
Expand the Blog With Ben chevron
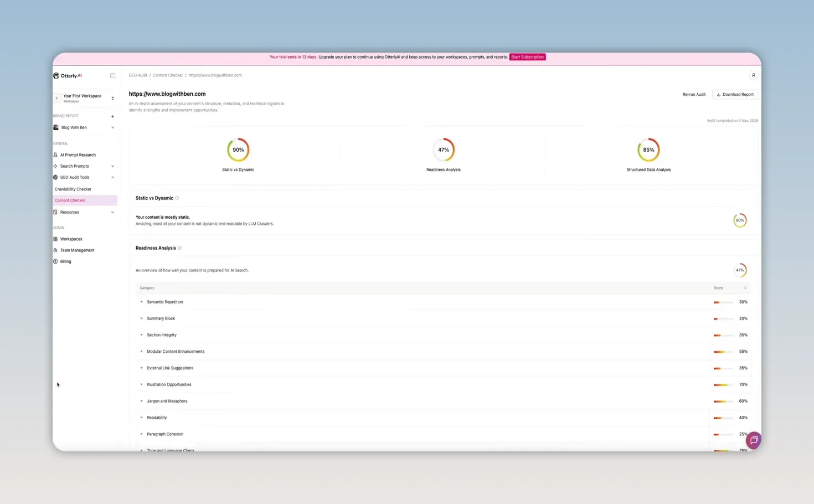click(112, 127)
